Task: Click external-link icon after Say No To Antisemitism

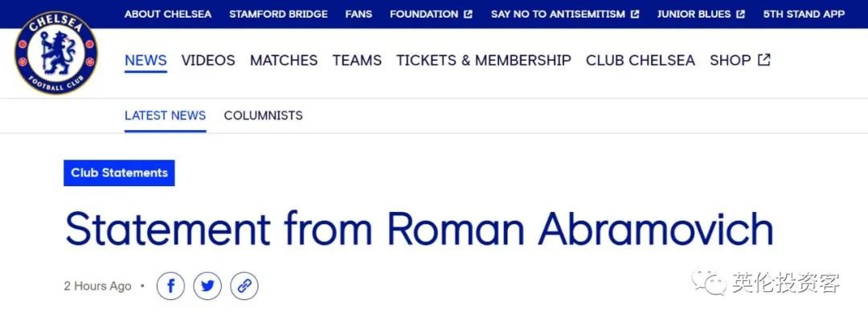Action: 635,14
